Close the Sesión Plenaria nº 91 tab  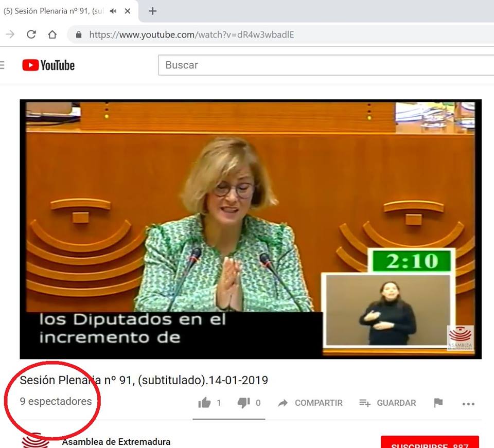[x=128, y=11]
